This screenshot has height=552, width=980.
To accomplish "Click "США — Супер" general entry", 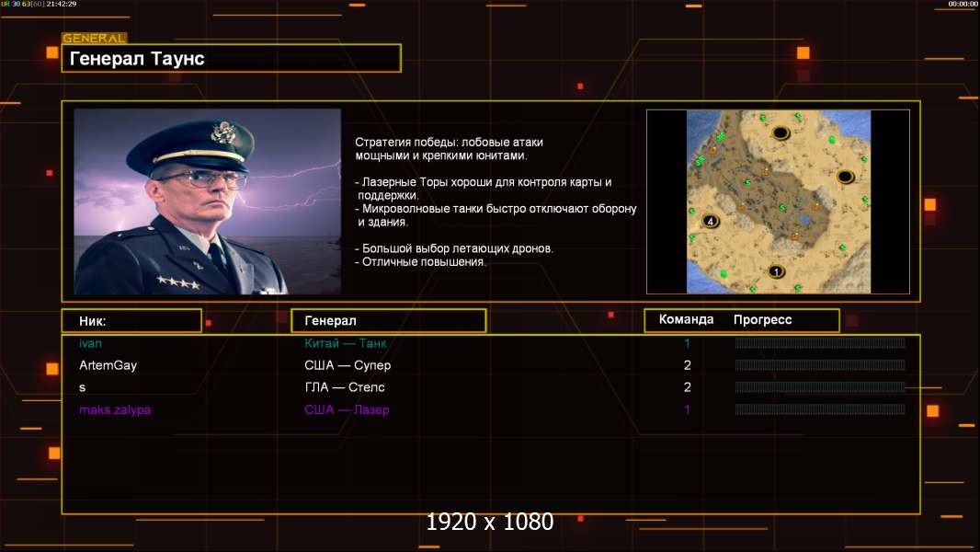I will coord(348,365).
